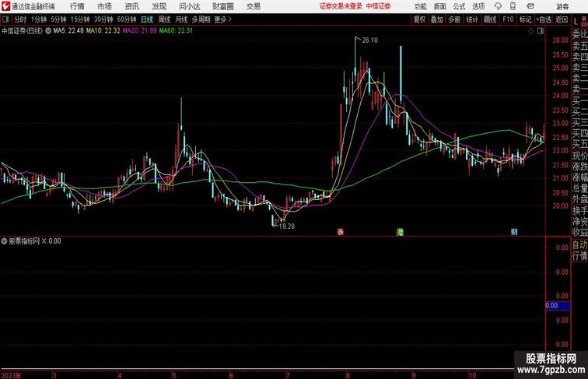Click the 现价 row in quote panel

(x=579, y=156)
